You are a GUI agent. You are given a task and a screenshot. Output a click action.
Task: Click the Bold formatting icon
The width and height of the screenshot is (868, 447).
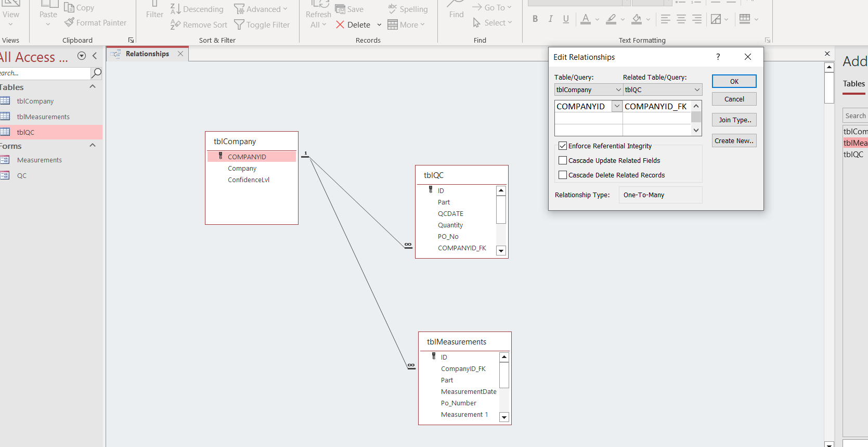pyautogui.click(x=535, y=19)
